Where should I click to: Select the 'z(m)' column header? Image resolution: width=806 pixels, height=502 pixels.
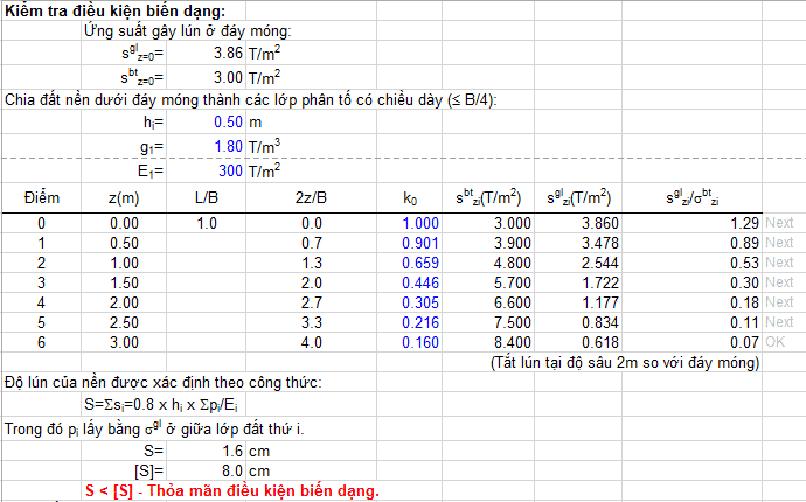click(x=124, y=198)
